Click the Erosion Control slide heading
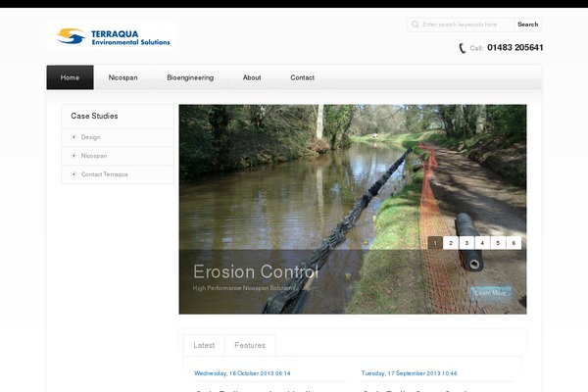The height and width of the screenshot is (392, 588). pyautogui.click(x=255, y=271)
